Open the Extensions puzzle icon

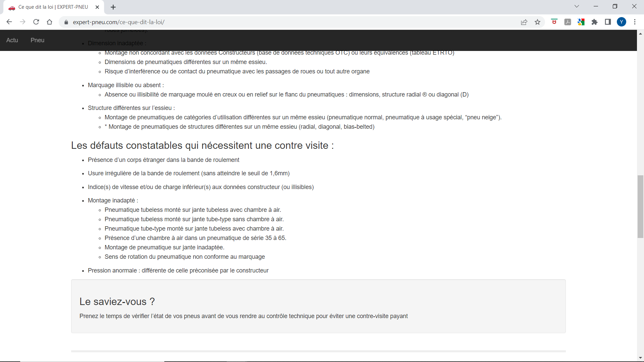click(x=594, y=22)
